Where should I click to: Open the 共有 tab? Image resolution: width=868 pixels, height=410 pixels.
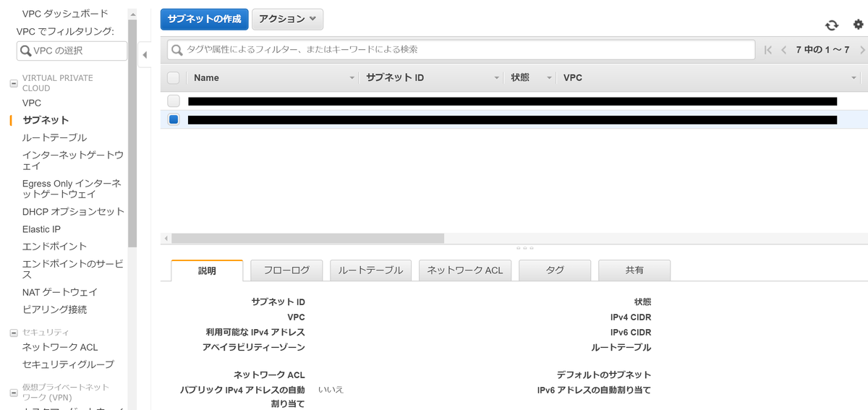[x=634, y=270]
